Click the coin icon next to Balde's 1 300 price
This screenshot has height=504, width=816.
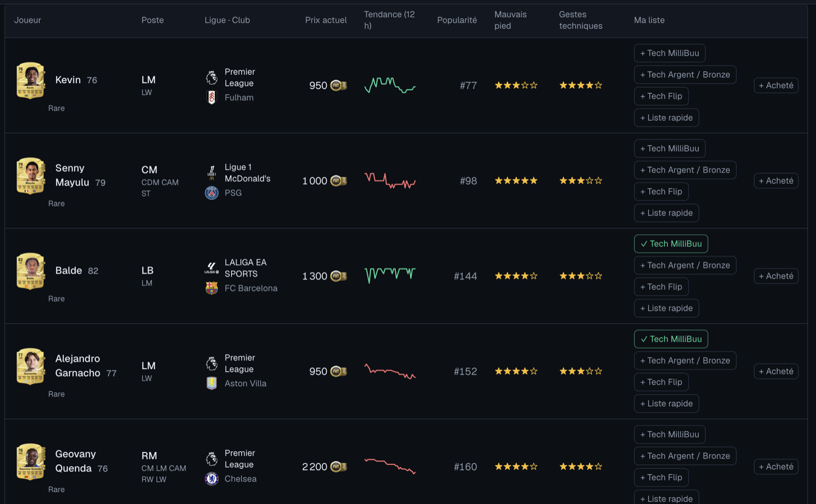click(x=339, y=276)
